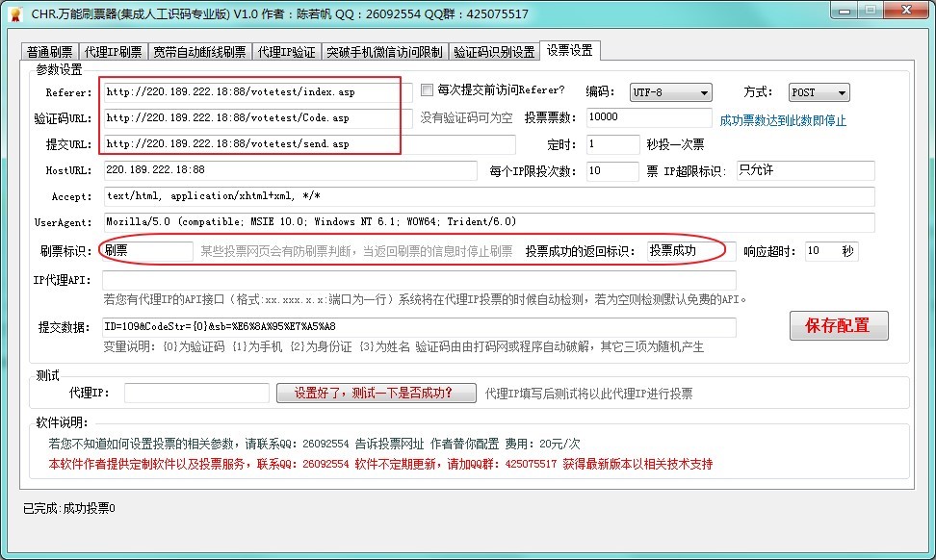The image size is (936, 560).
Task: Click the 投票成功的返回标识 field
Action: click(691, 251)
